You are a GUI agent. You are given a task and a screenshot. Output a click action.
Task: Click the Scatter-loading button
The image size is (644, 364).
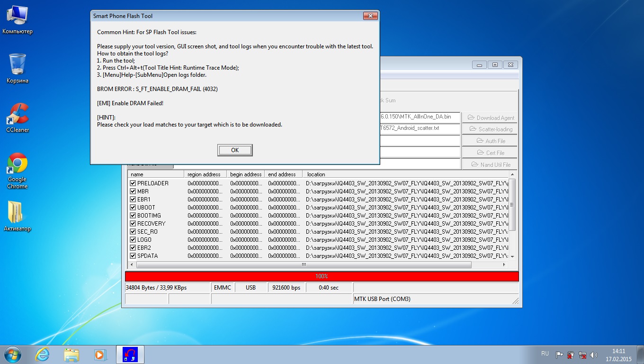tap(490, 129)
